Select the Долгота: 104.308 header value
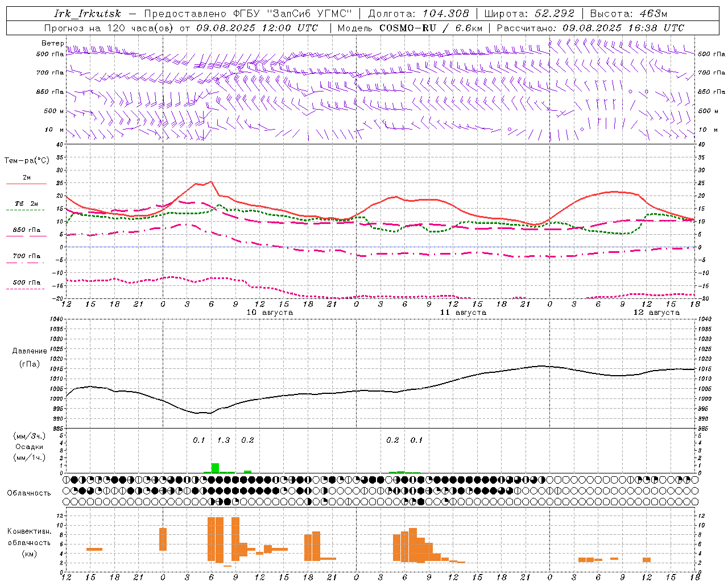Image resolution: width=728 pixels, height=582 pixels. 419,14
